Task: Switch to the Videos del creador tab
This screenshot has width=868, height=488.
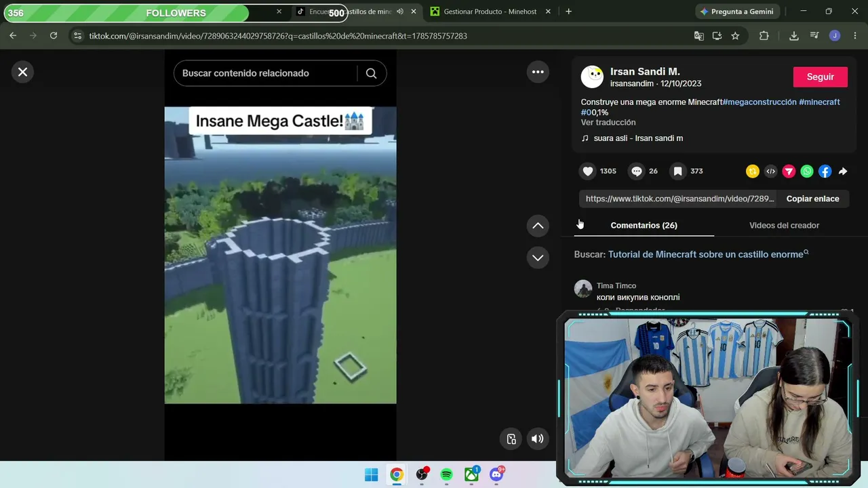Action: pyautogui.click(x=784, y=225)
